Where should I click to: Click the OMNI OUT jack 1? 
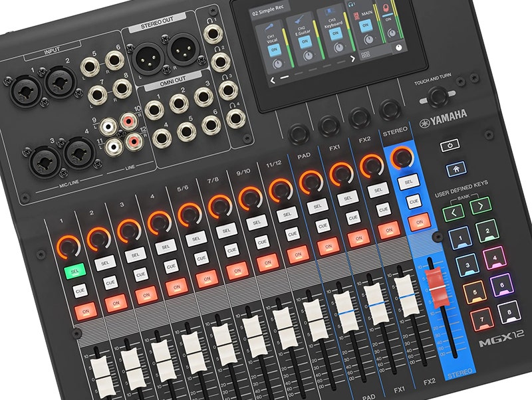point(154,110)
